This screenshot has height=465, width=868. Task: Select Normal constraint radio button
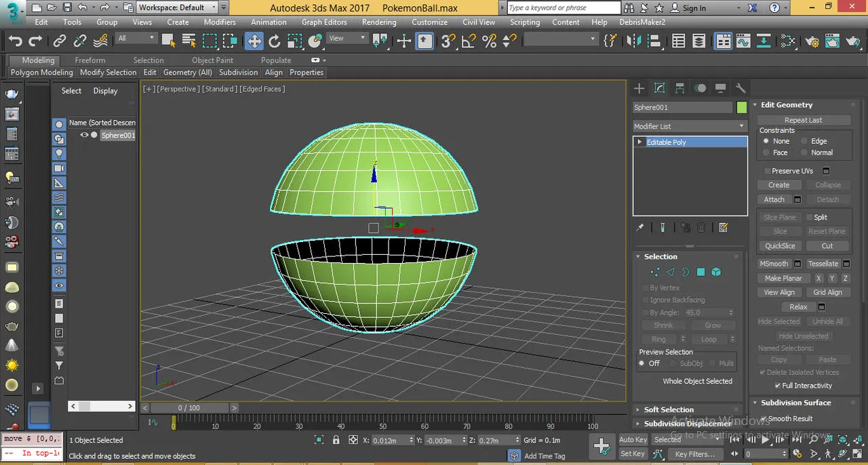804,153
